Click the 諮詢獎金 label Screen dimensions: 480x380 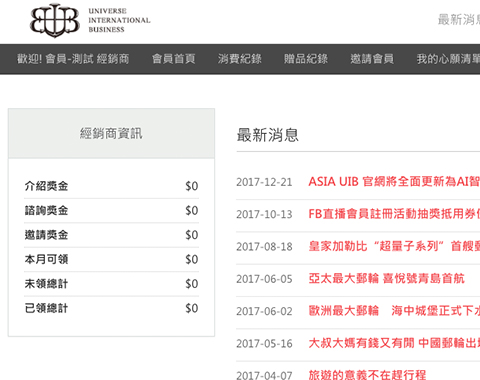click(46, 210)
